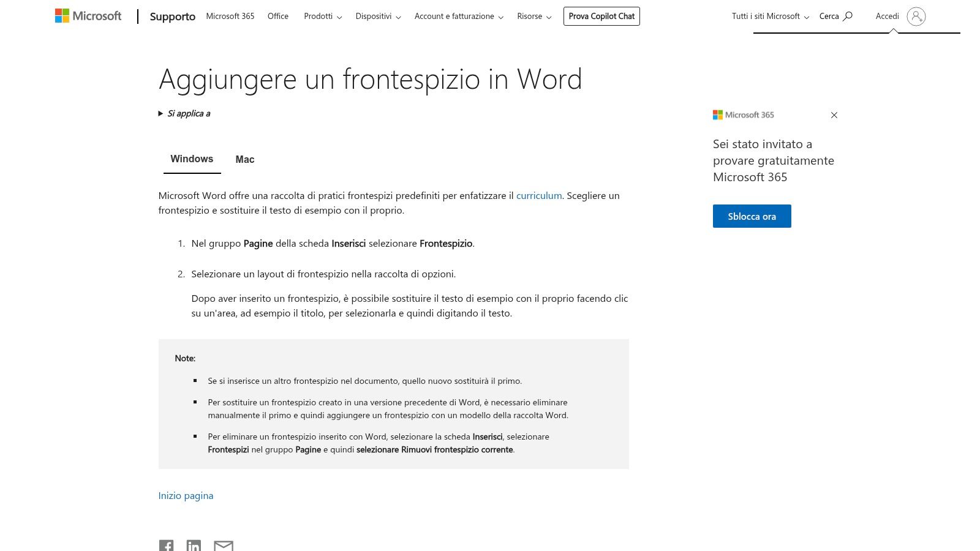
Task: Open the Cerca search icon
Action: coord(848,16)
